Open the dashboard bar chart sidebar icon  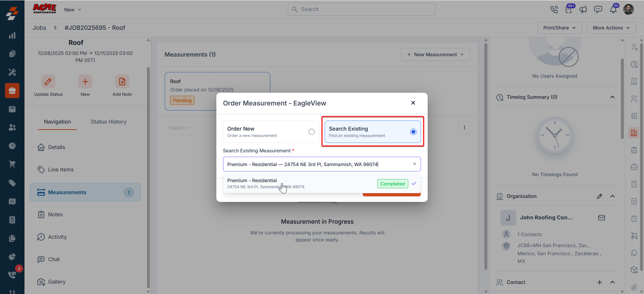[12, 35]
